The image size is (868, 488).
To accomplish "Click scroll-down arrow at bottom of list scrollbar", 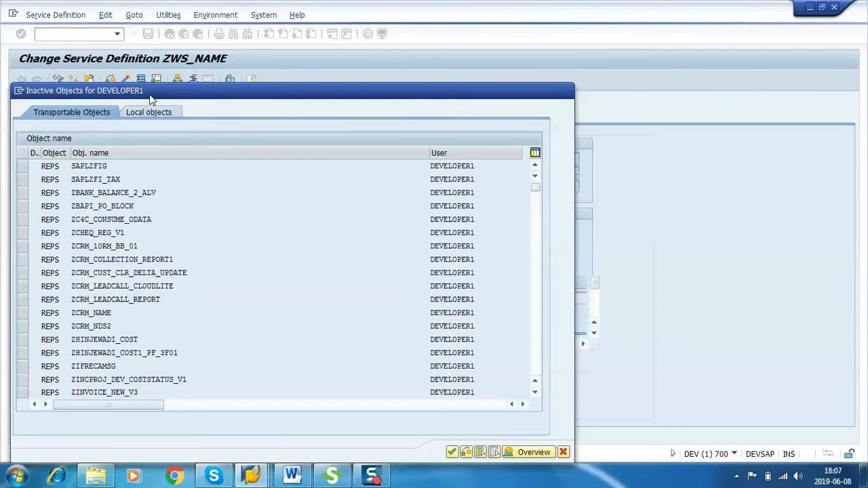I will pos(535,392).
